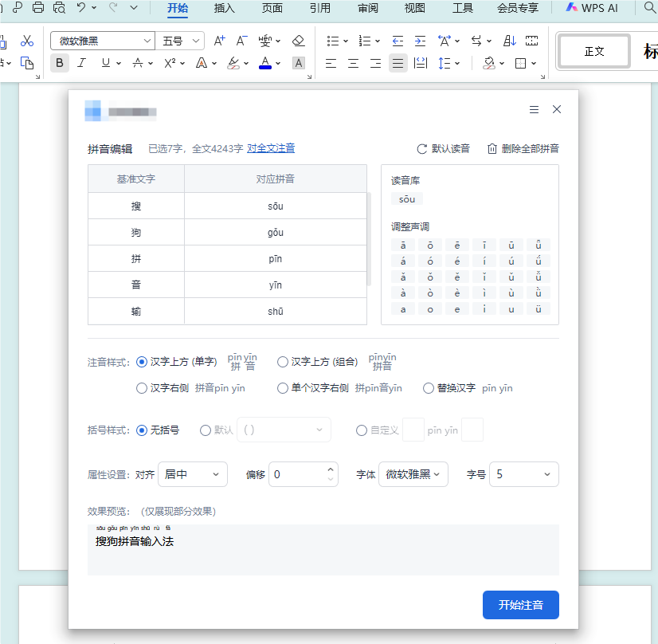
Task: Increase the 偏移 offset with up arrow
Action: [331, 469]
